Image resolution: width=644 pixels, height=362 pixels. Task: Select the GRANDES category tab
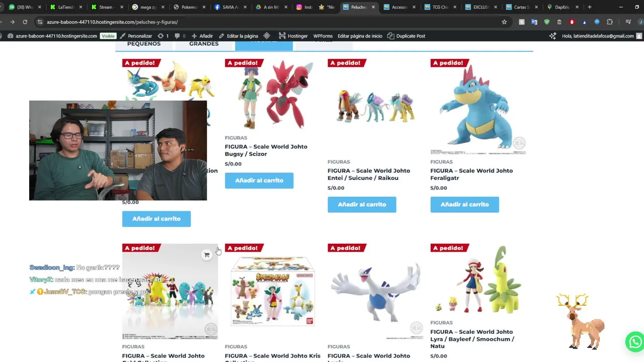tap(204, 44)
